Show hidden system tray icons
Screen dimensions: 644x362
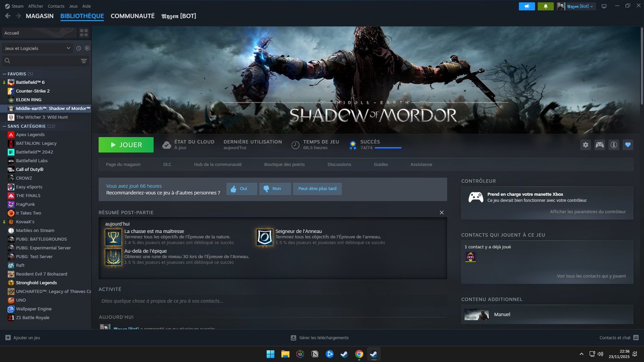point(581,354)
